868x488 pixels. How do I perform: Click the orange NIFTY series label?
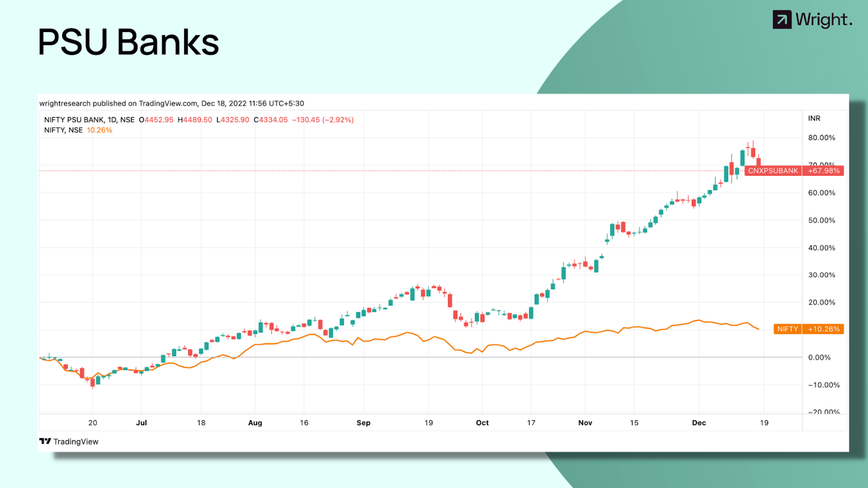[x=787, y=329]
